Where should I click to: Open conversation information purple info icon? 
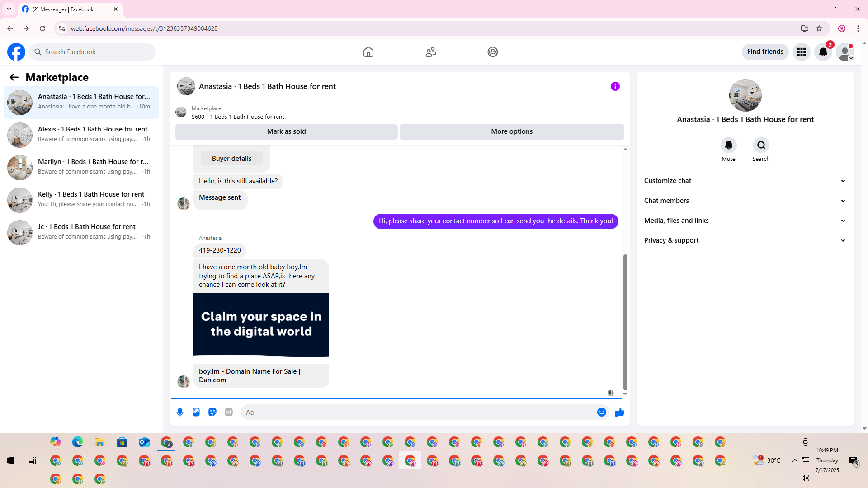point(615,86)
